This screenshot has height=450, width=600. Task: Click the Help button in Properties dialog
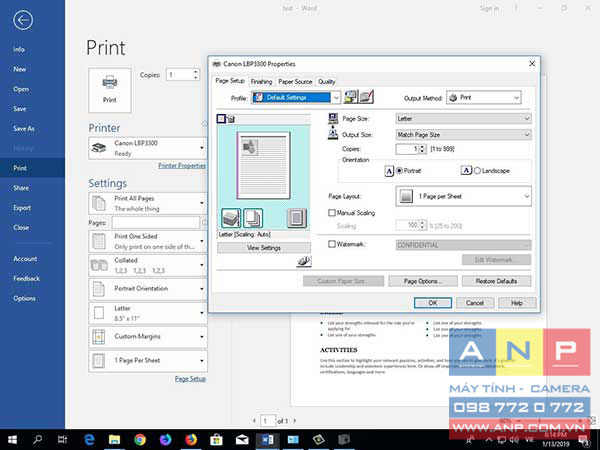[x=517, y=303]
